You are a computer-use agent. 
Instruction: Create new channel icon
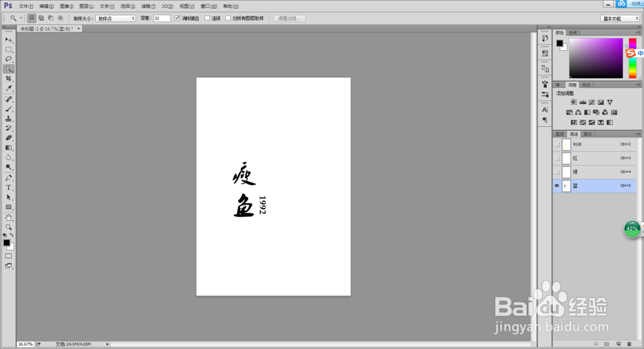coord(618,344)
